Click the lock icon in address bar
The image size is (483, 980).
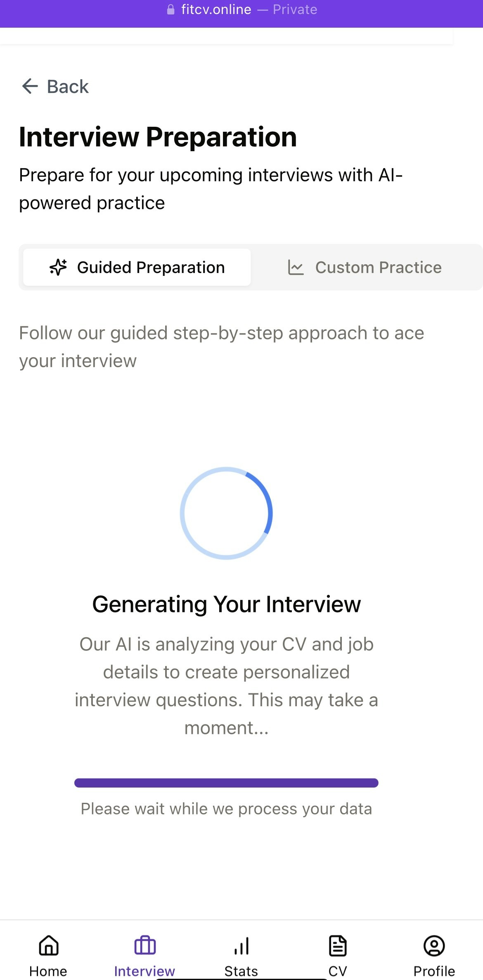pos(170,9)
